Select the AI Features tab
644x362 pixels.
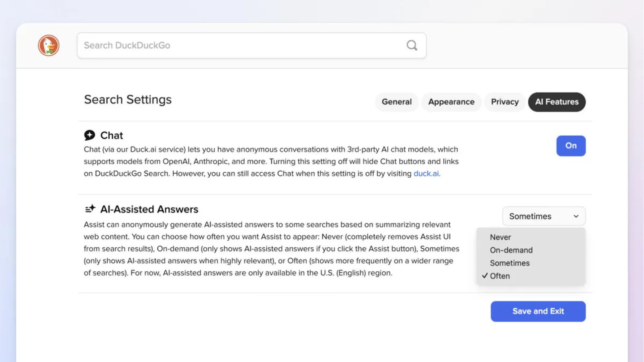(557, 102)
